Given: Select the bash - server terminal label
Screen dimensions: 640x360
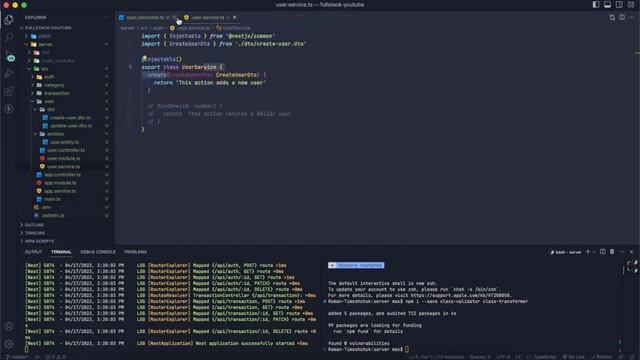Looking at the screenshot, I should point(566,252).
